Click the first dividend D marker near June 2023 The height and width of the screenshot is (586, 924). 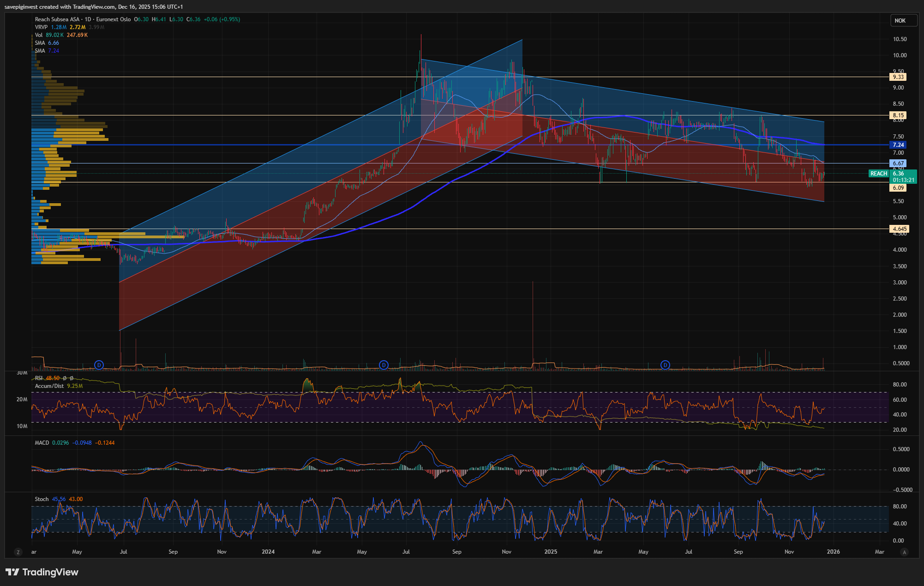click(x=99, y=365)
